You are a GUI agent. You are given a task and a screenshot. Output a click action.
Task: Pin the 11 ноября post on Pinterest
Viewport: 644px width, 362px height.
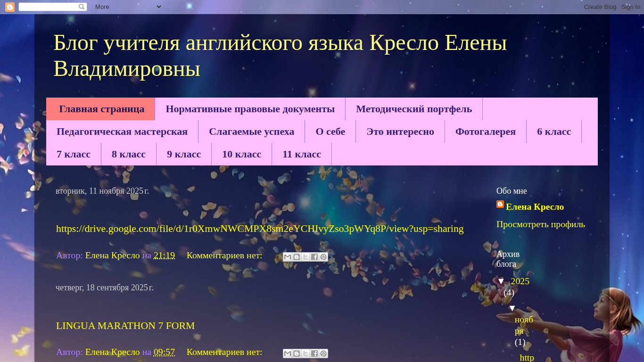point(323,257)
